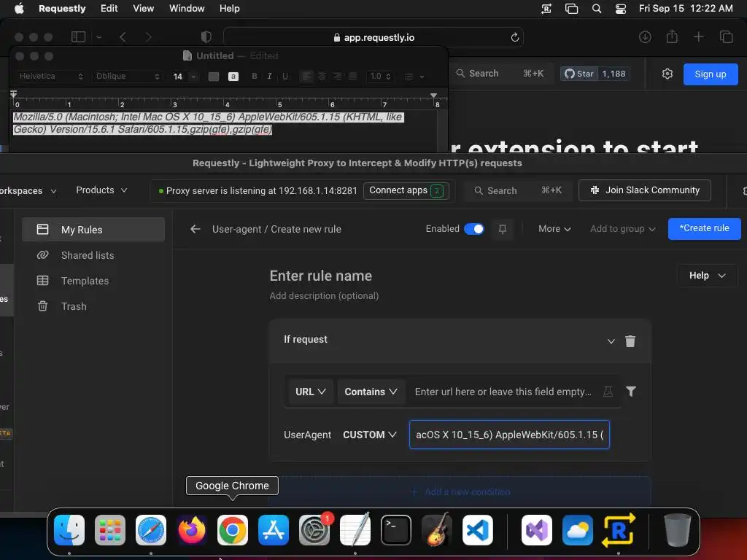
Task: Open settings gear in Safari Requestly page
Action: (x=667, y=74)
